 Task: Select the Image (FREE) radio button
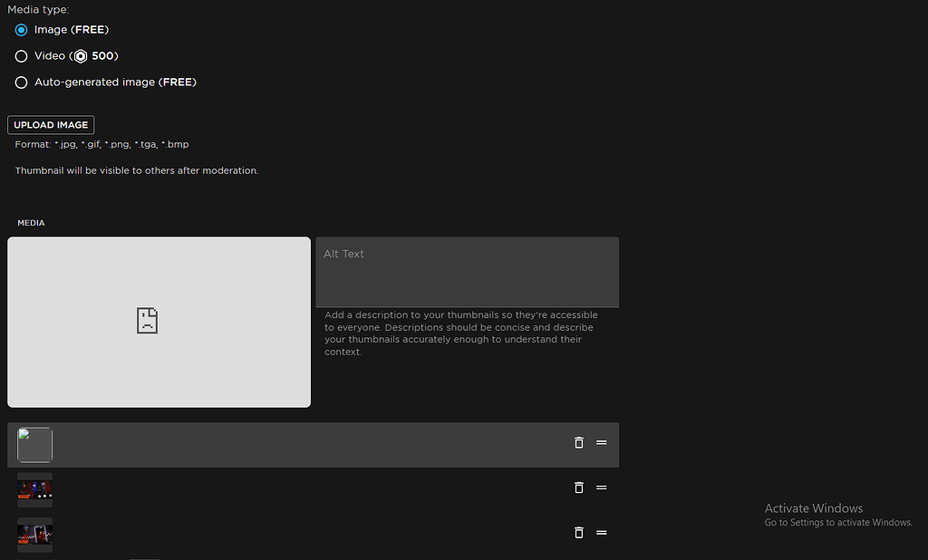coord(21,29)
